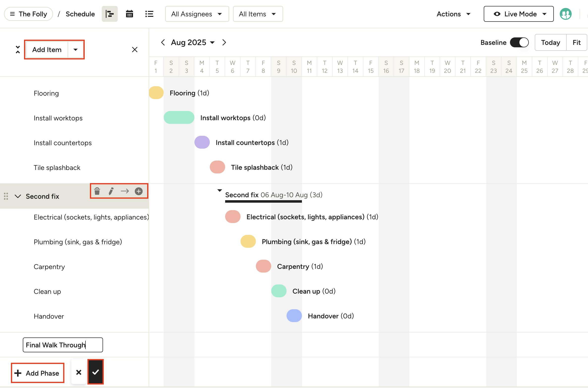This screenshot has width=588, height=388.
Task: Click arrow icon on Second fix row
Action: pyautogui.click(x=125, y=191)
